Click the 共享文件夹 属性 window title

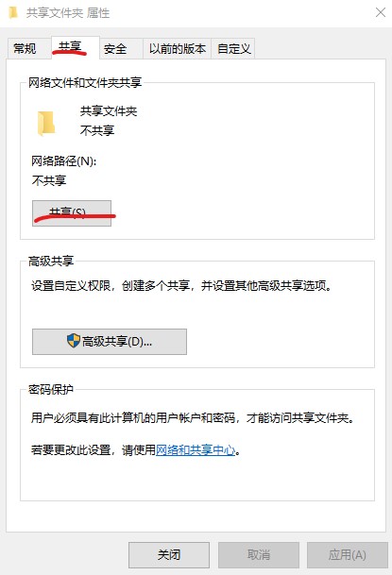pos(68,13)
